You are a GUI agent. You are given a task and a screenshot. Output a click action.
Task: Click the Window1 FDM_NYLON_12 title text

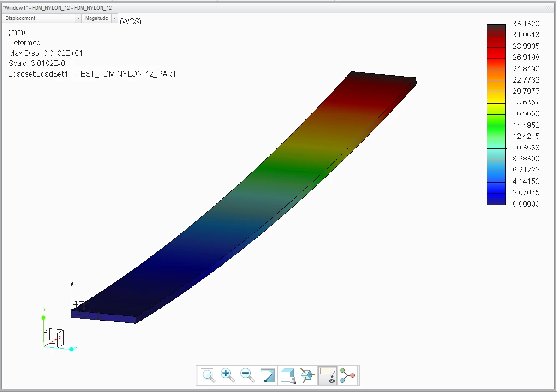pos(57,8)
